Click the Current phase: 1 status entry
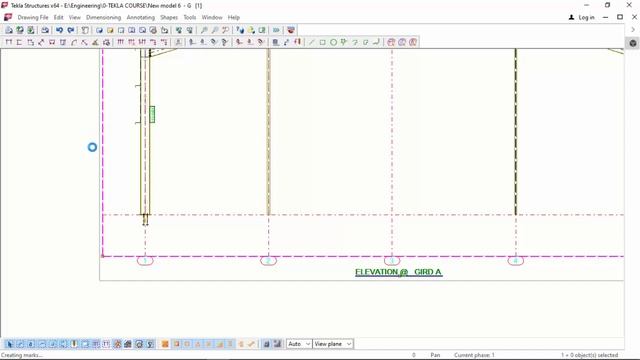The image size is (640, 360). tap(474, 355)
